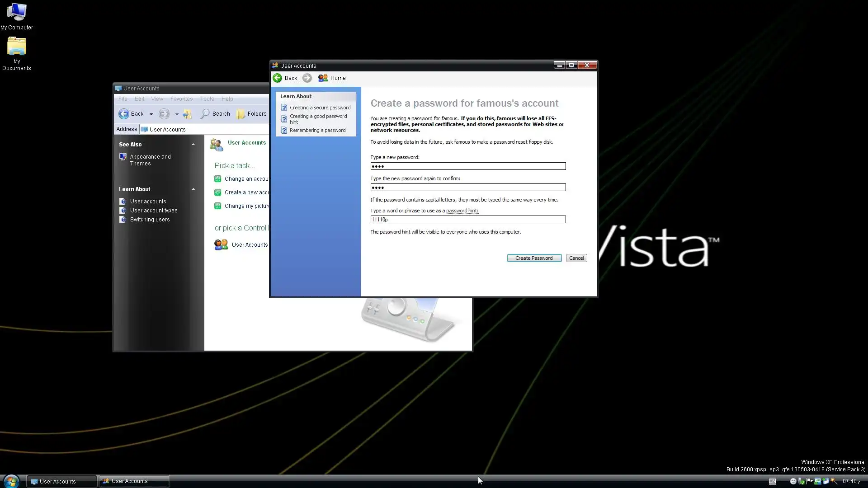Click the Create Password button
Image resolution: width=868 pixels, height=488 pixels.
coord(534,258)
